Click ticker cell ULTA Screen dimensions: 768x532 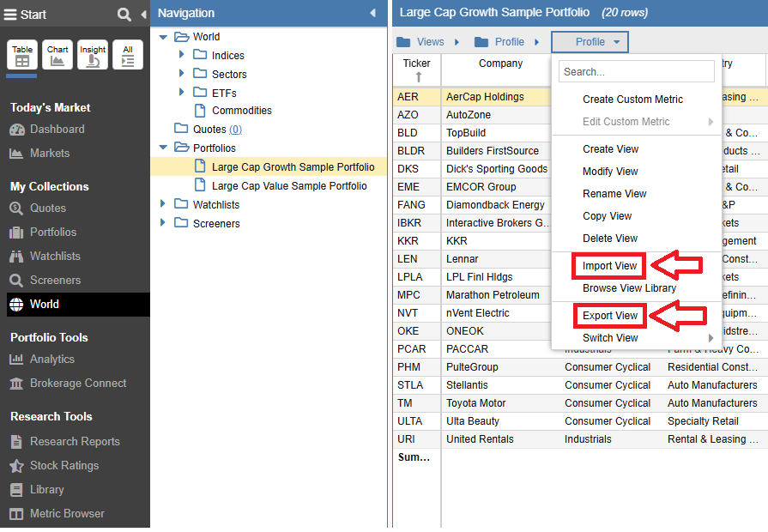pyautogui.click(x=409, y=421)
